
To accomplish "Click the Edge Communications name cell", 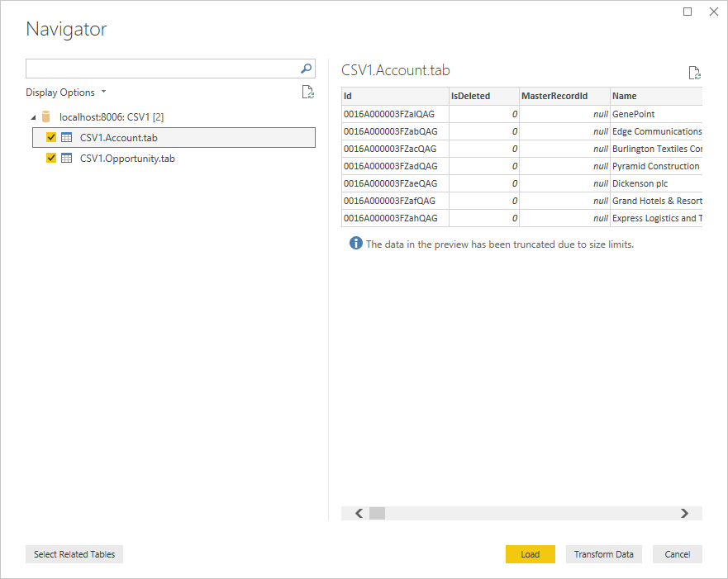I will (x=656, y=131).
